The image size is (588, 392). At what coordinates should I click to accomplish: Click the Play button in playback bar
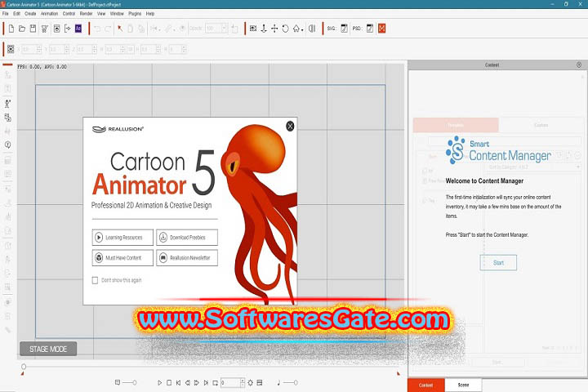[160, 383]
